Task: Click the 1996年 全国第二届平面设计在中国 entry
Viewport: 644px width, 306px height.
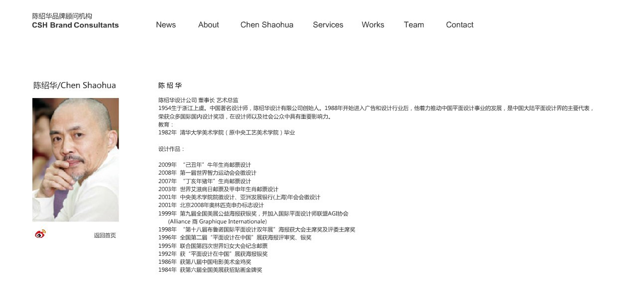Action: coord(235,238)
